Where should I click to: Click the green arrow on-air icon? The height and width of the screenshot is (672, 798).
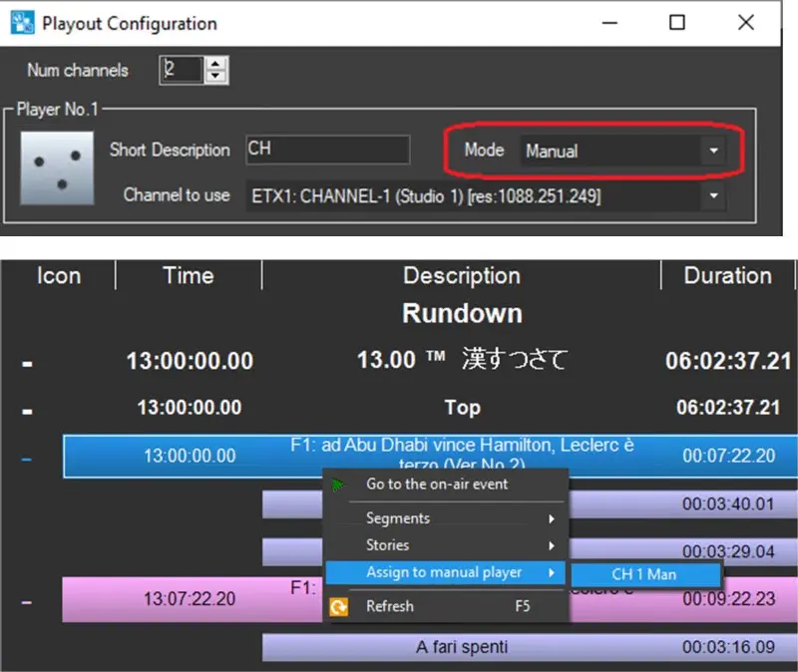click(x=339, y=485)
